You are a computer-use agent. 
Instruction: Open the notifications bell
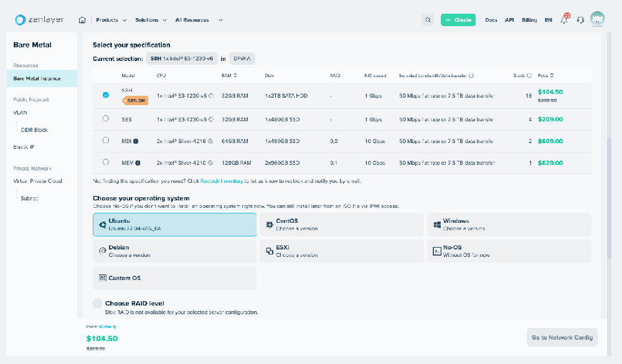point(565,19)
